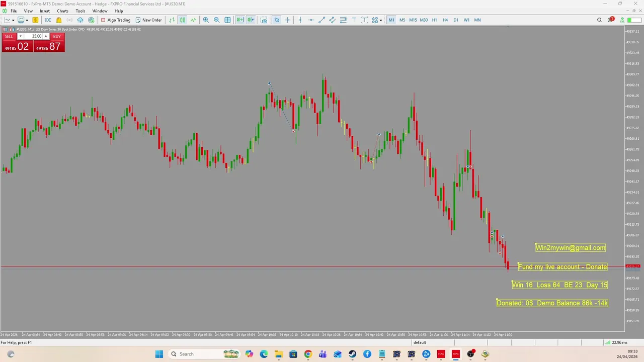Draw a vertical line

tap(300, 20)
